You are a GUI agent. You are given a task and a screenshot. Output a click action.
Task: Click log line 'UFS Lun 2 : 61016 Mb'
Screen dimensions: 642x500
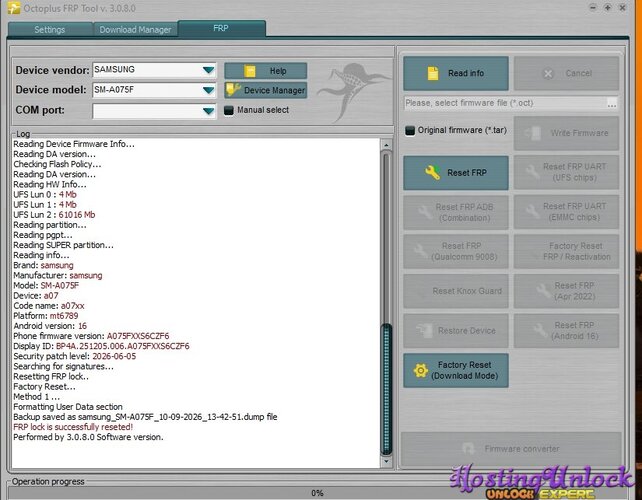54,215
